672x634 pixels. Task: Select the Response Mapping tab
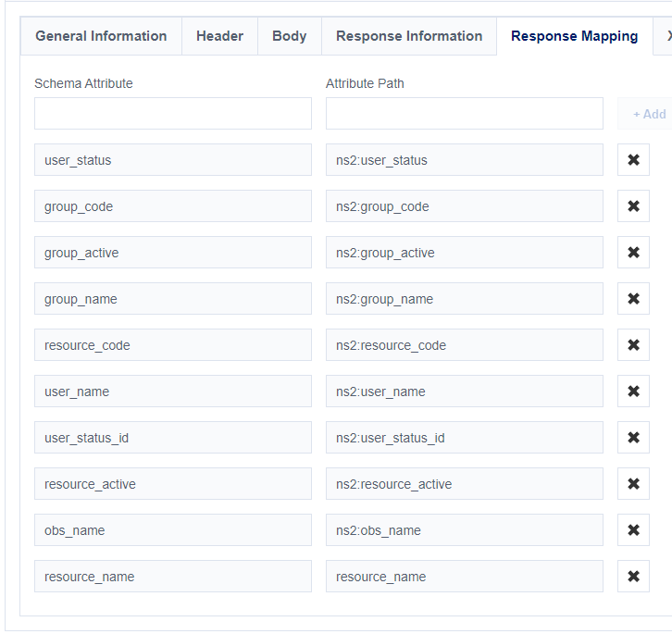pyautogui.click(x=574, y=36)
